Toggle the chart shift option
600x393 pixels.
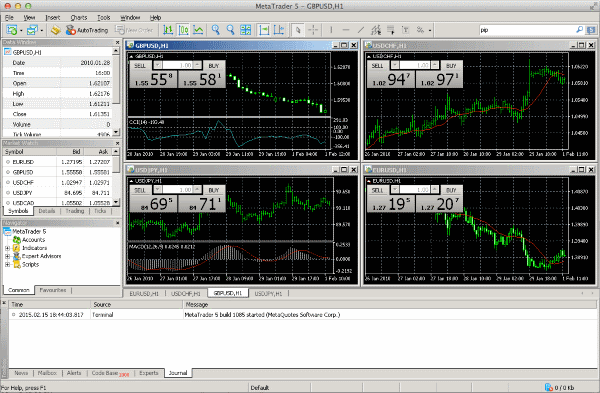[279, 30]
